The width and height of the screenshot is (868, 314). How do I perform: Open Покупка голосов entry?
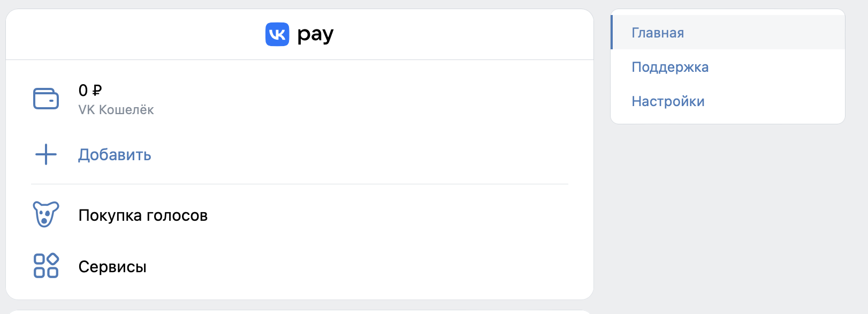coord(143,215)
